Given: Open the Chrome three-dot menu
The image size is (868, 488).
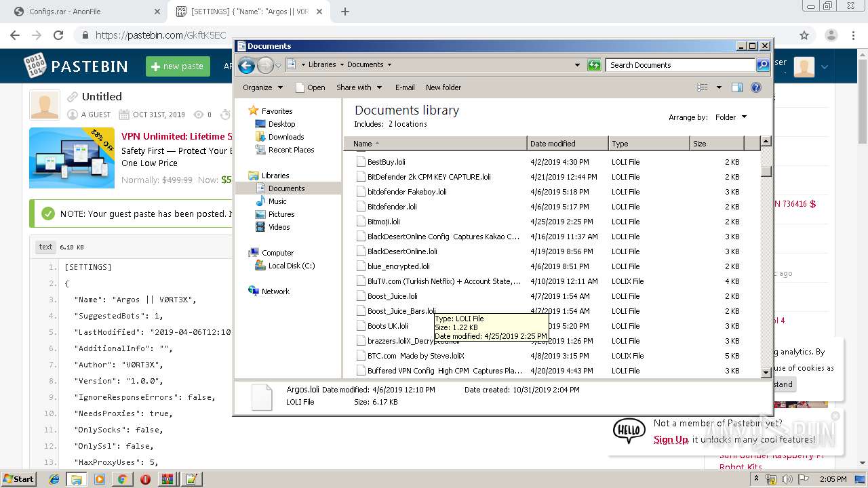Looking at the screenshot, I should pos(852,35).
